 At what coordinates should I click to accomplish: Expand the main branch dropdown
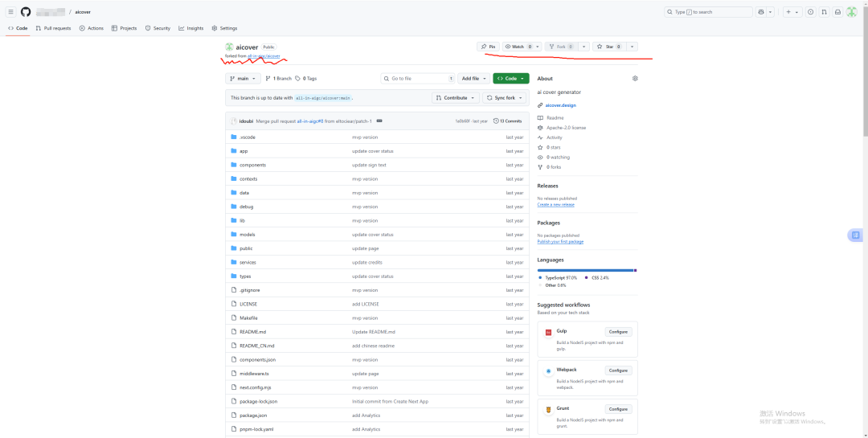coord(244,79)
